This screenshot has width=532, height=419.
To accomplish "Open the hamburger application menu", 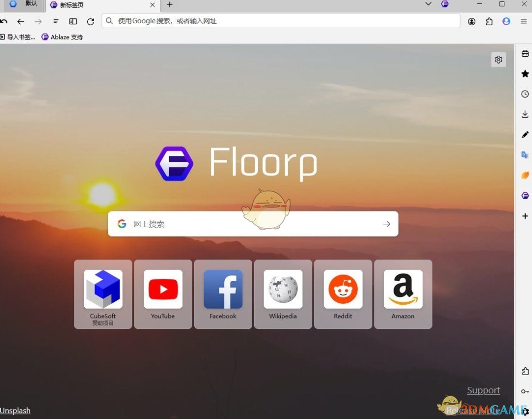I will tap(524, 21).
